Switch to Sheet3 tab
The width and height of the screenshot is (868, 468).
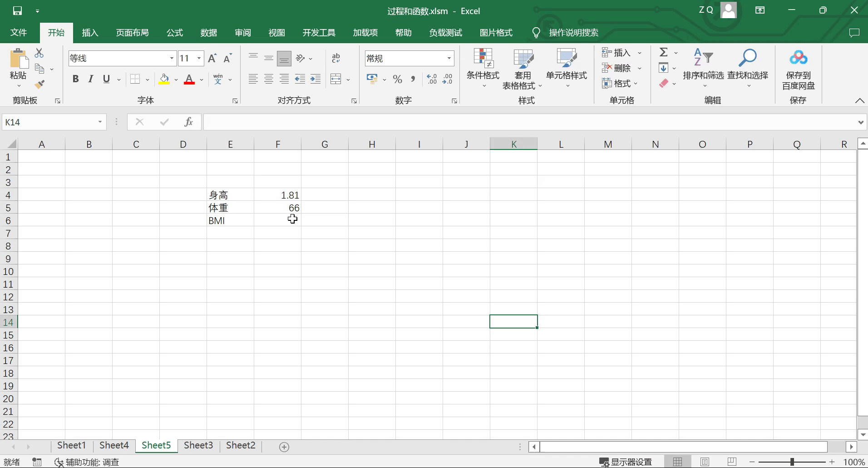pos(198,445)
